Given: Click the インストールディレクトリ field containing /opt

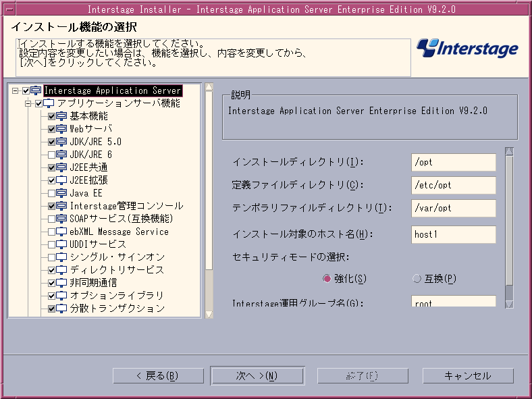Looking at the screenshot, I should coord(454,163).
